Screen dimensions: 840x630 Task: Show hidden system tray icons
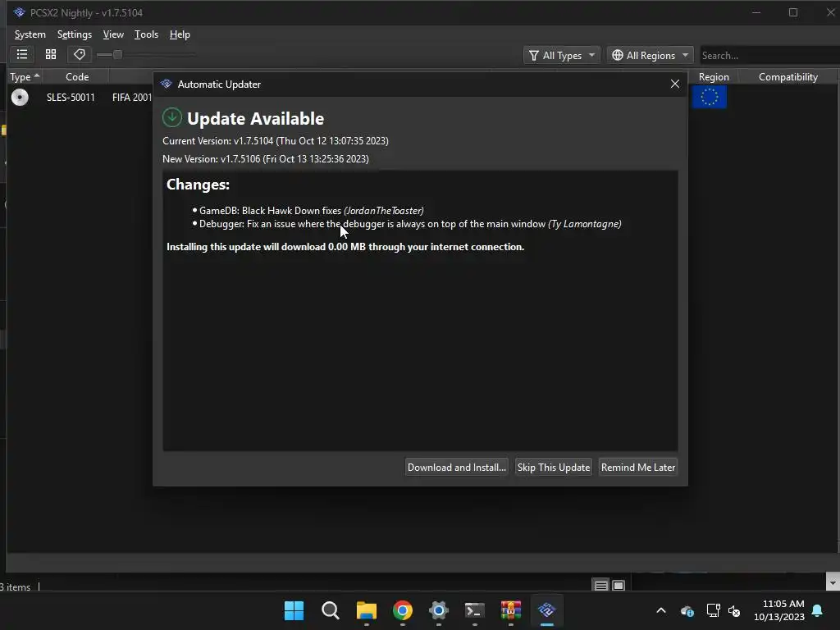click(x=661, y=610)
